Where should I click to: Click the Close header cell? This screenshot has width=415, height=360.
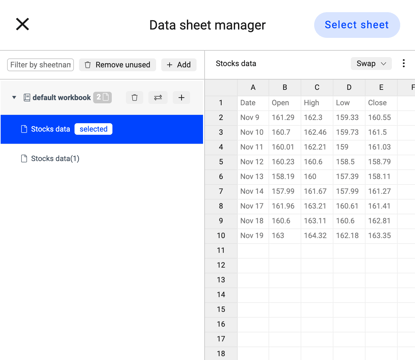click(x=381, y=103)
